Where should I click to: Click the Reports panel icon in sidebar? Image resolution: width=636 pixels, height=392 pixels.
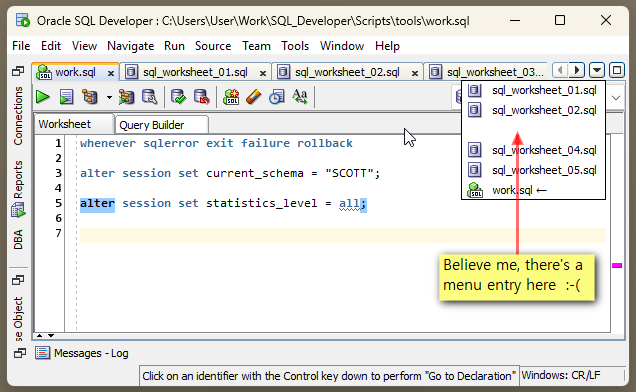coord(18,210)
